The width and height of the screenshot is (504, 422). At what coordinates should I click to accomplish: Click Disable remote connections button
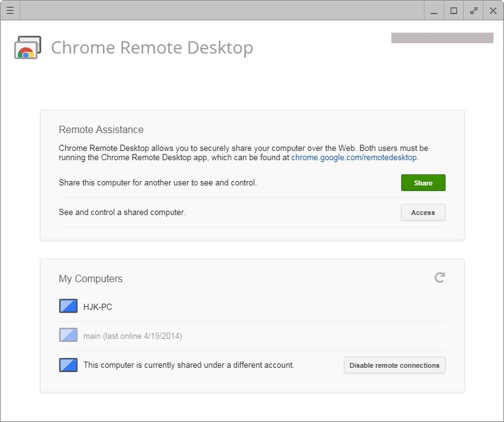pos(394,365)
